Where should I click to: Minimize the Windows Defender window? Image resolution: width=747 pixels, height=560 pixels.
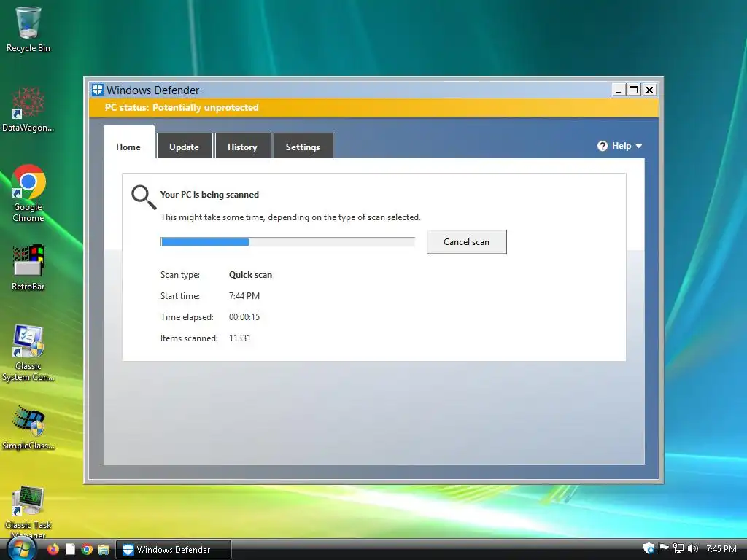[619, 90]
